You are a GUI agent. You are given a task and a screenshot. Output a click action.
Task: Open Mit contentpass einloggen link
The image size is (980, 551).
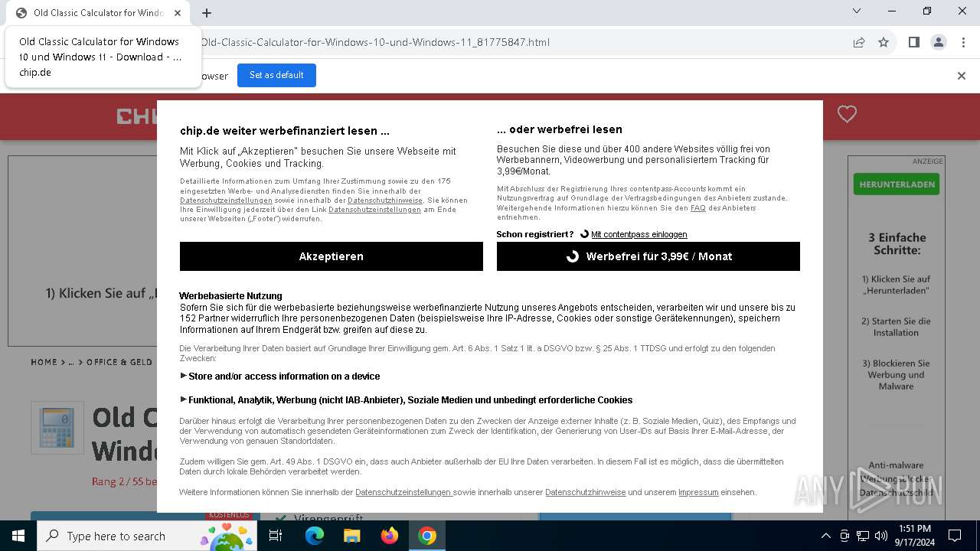click(639, 234)
